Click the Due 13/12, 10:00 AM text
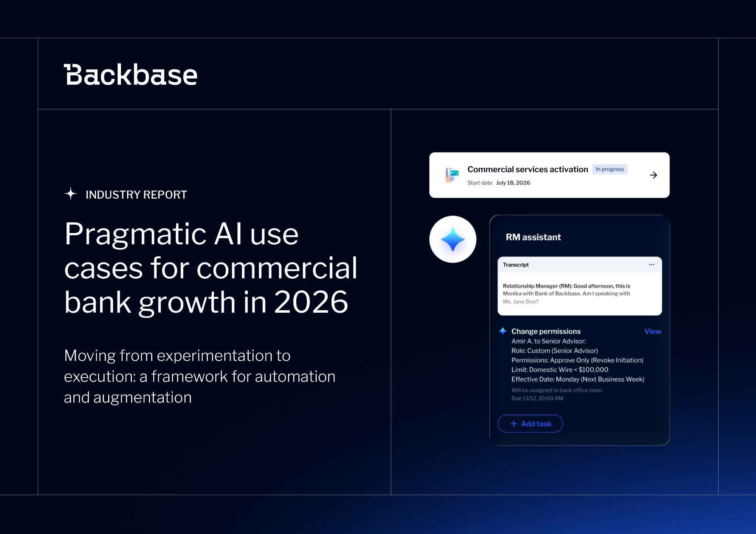Screen dimensions: 756x534 (x=537, y=398)
